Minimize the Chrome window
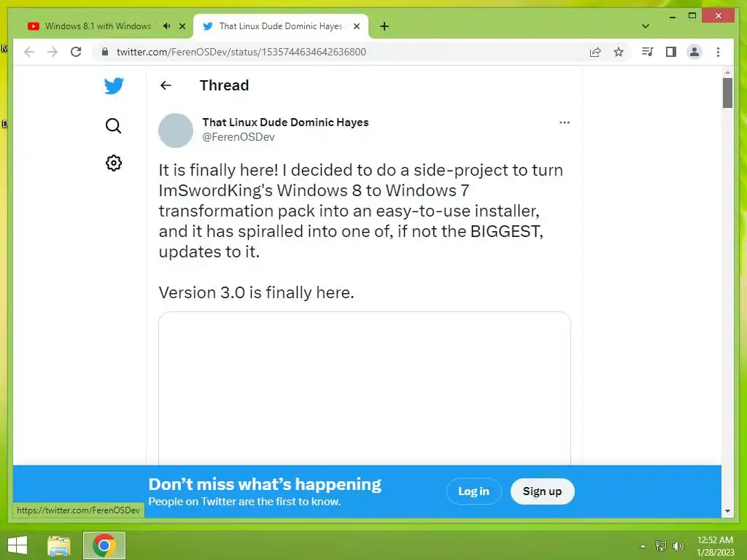The width and height of the screenshot is (747, 560). (x=672, y=17)
